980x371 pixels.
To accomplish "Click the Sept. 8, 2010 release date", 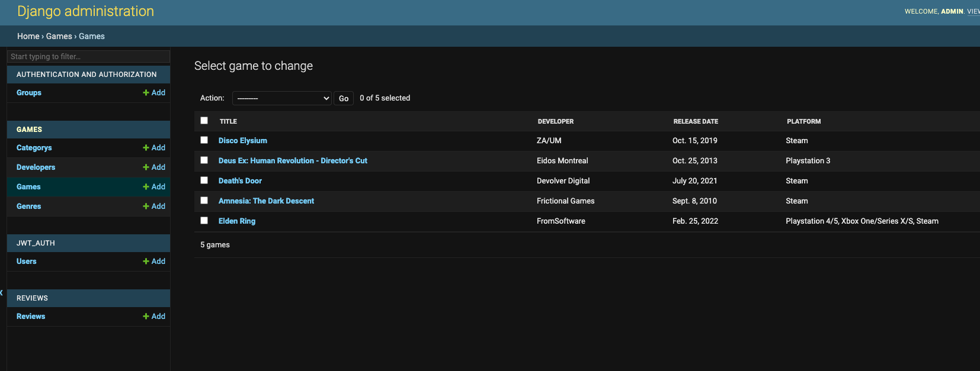I will (x=694, y=201).
